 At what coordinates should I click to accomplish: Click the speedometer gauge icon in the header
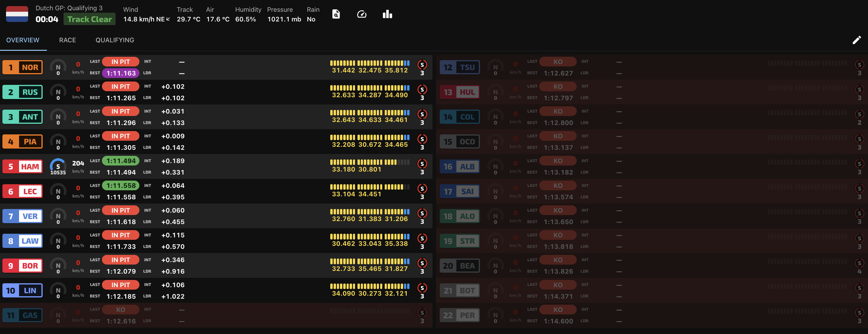[x=361, y=14]
